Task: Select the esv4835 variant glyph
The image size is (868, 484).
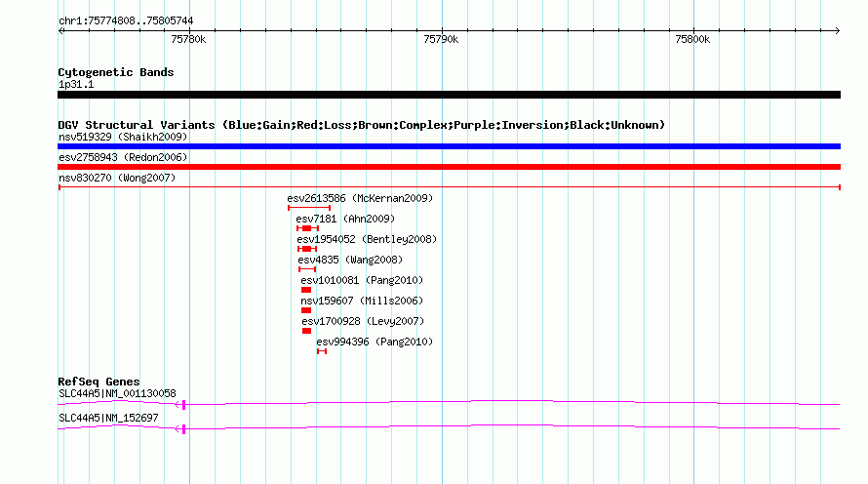Action: [306, 269]
